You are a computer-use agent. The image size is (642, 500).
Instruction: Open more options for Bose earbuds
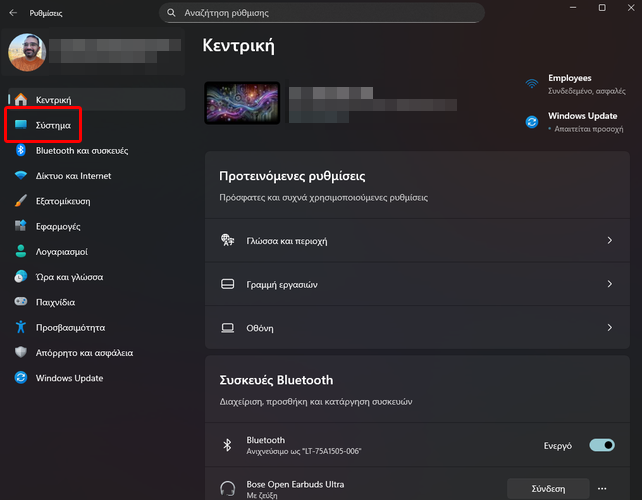[602, 489]
